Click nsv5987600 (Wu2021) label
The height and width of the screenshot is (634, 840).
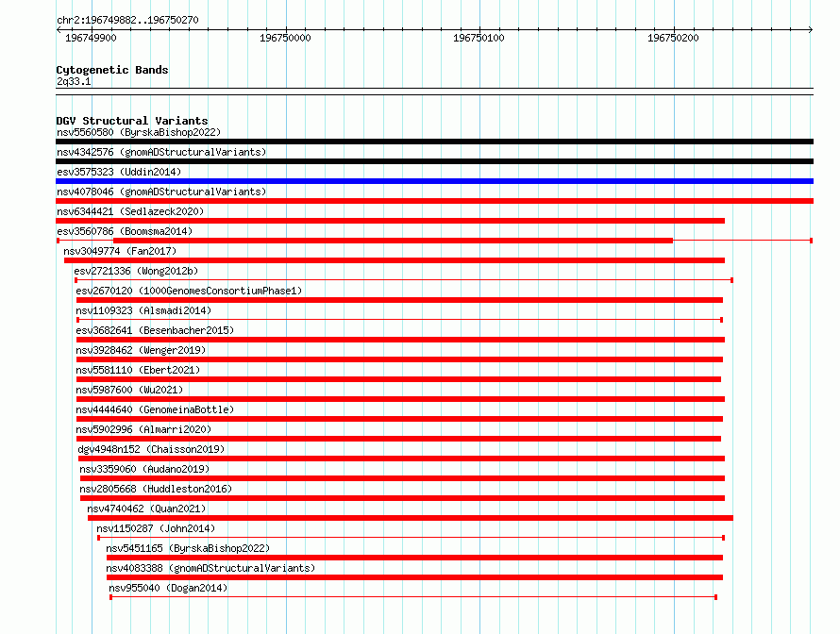129,390
